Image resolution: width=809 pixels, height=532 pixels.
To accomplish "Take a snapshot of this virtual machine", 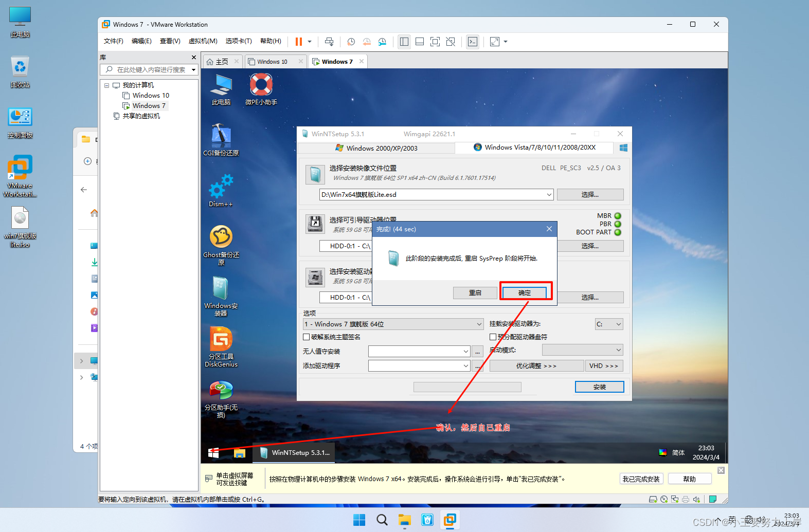I will tap(351, 42).
